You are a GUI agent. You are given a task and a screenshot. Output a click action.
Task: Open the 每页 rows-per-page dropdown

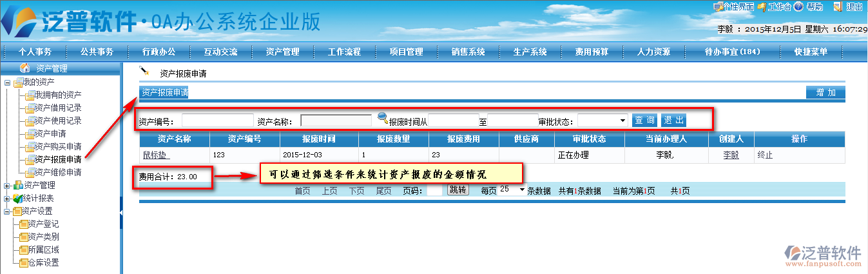pos(512,190)
